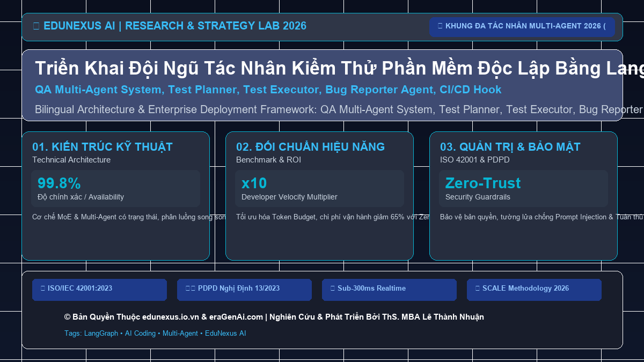Click the EDUNEXUS AI Research & Strategy Lab header

170,26
